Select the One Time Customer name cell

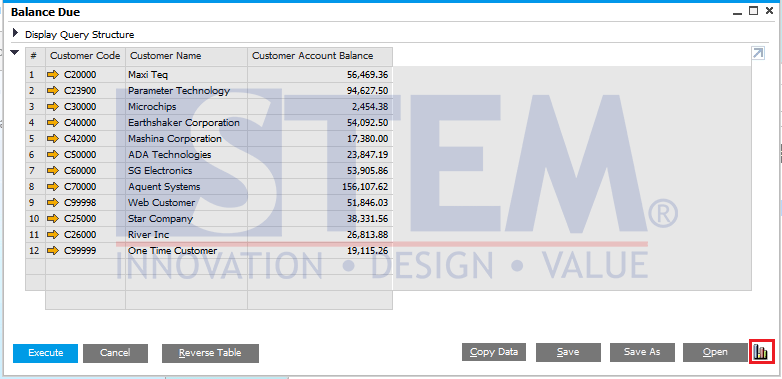point(187,250)
